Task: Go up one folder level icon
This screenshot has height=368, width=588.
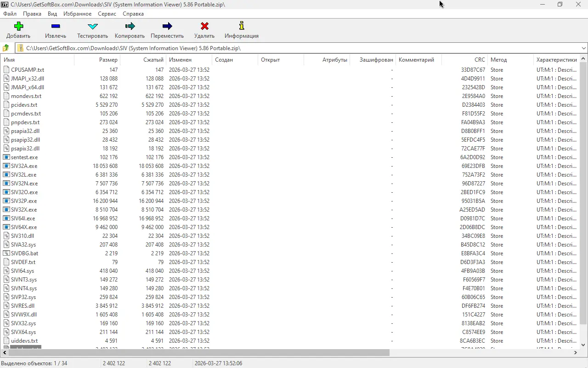Action: (x=6, y=48)
